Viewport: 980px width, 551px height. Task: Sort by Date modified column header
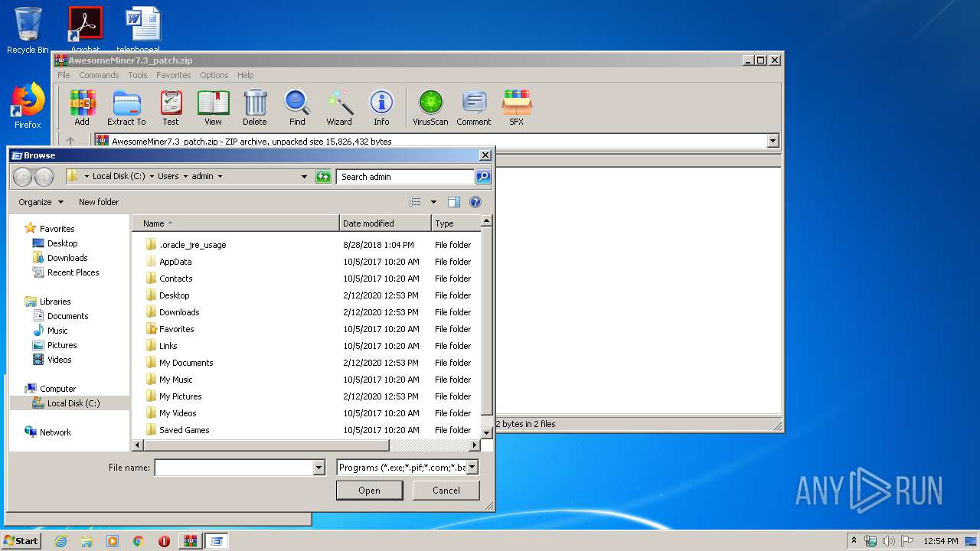(385, 223)
